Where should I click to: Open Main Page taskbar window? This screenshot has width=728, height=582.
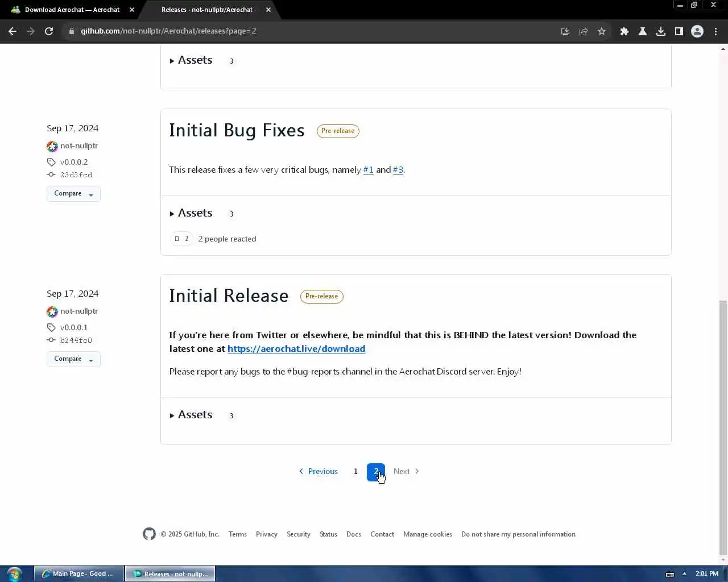pyautogui.click(x=78, y=573)
